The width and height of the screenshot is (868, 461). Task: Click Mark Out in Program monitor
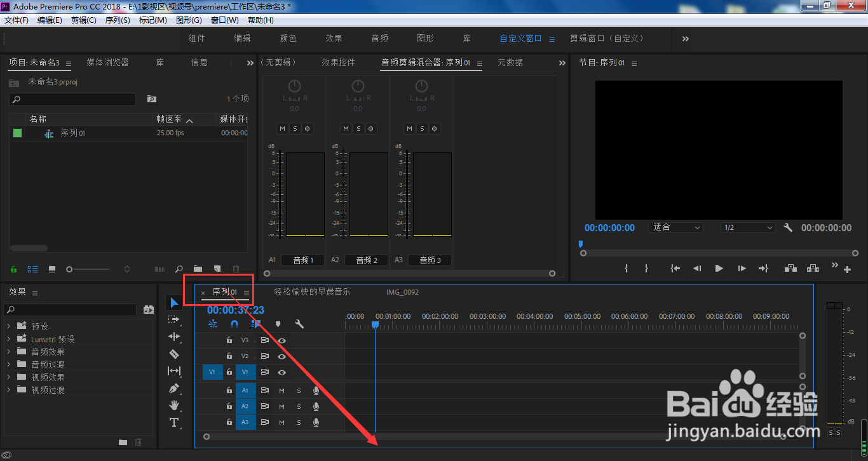coord(646,269)
